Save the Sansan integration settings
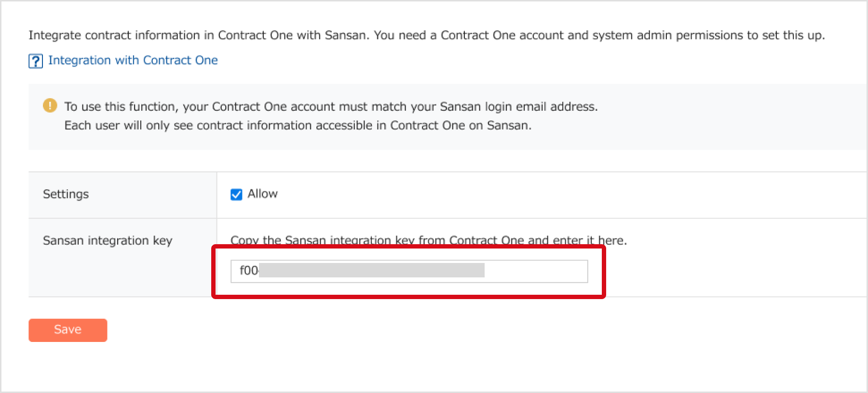The image size is (868, 393). pos(67,329)
